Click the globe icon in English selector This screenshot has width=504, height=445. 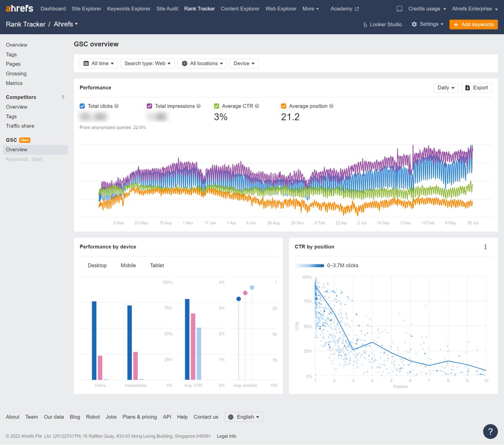231,417
